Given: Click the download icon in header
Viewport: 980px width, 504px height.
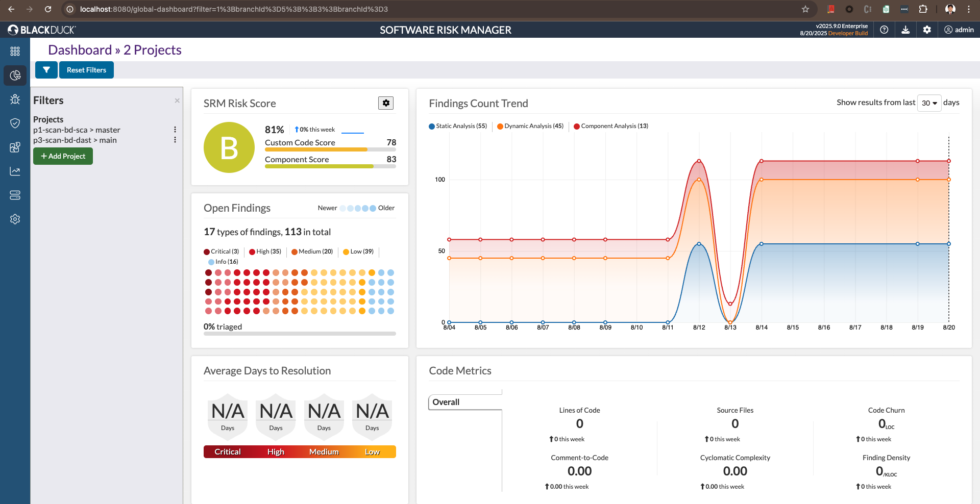Looking at the screenshot, I should point(905,30).
